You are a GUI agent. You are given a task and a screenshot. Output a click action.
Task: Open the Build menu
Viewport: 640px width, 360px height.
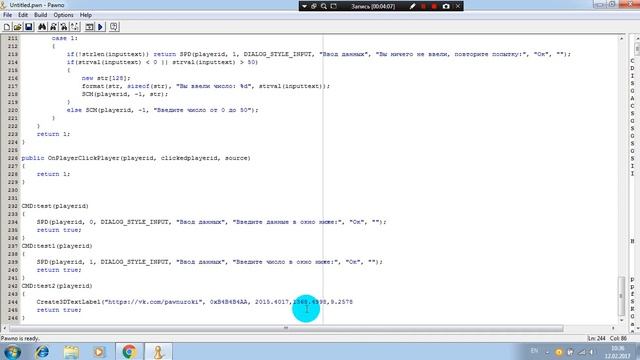point(40,15)
